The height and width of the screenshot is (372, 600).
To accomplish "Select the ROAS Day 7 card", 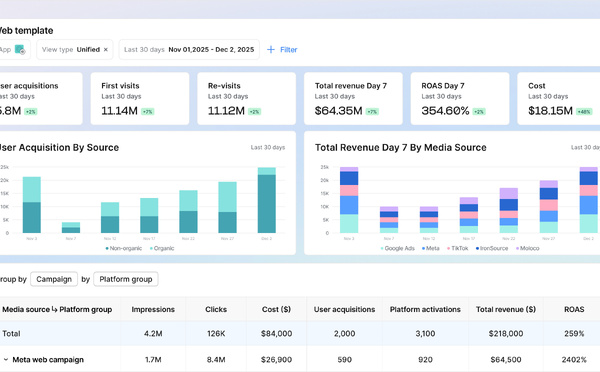I will tap(460, 98).
